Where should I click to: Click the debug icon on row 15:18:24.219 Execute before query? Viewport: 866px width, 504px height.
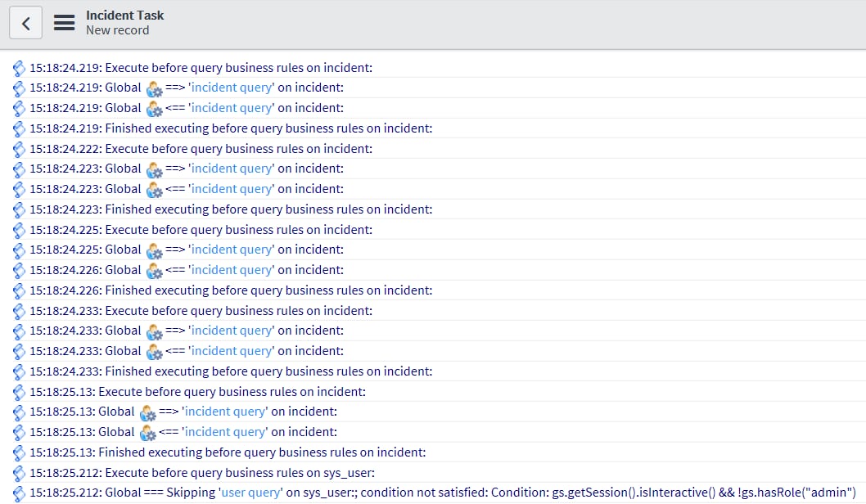(x=19, y=69)
